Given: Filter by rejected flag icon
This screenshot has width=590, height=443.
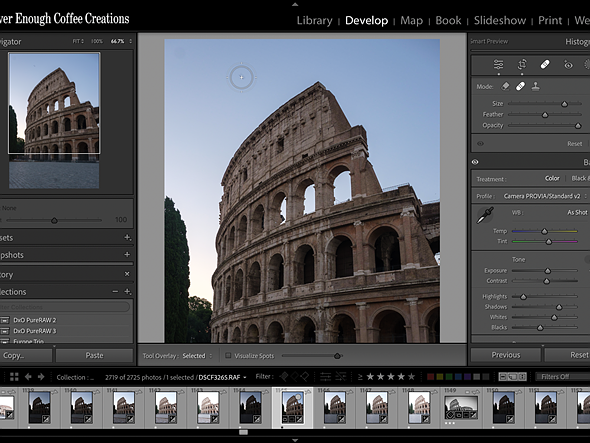Looking at the screenshot, I should (304, 376).
